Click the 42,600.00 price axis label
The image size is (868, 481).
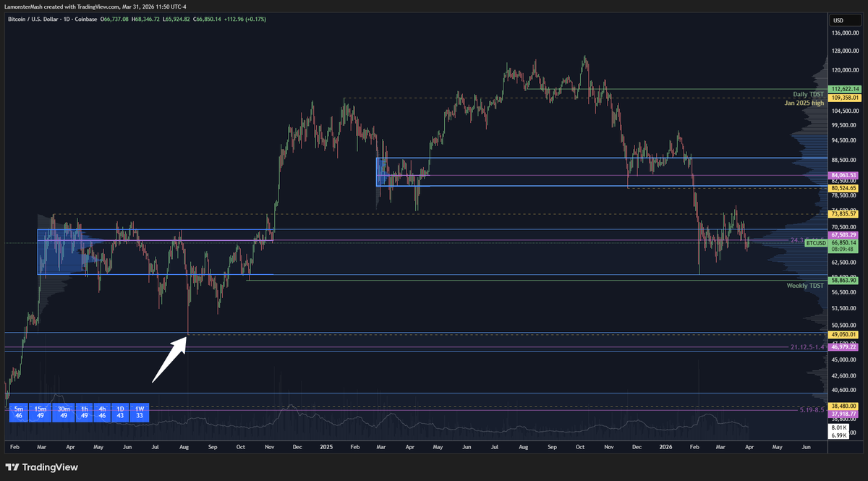pyautogui.click(x=845, y=375)
